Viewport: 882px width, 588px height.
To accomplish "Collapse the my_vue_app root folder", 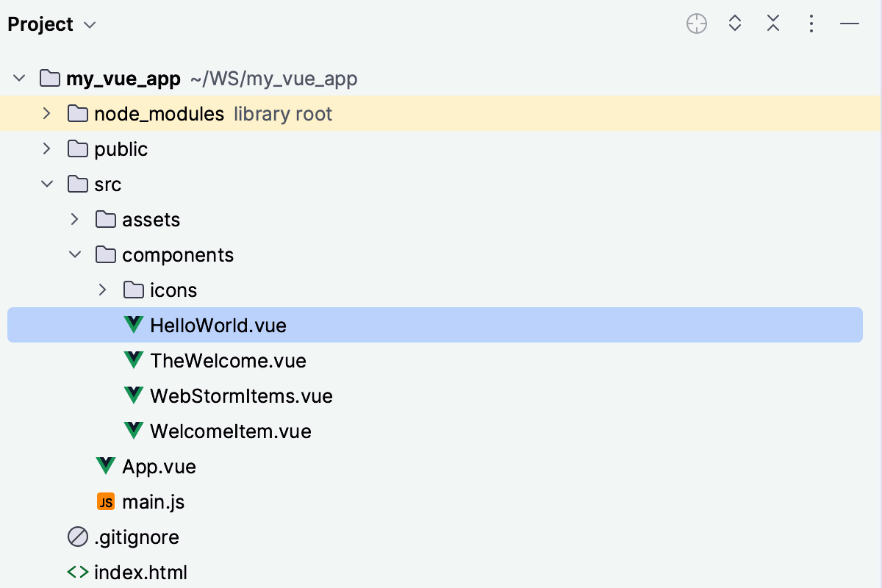I will pyautogui.click(x=20, y=78).
